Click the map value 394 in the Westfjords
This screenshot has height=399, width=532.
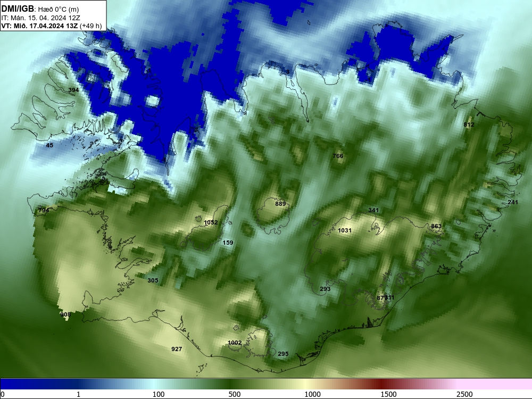click(73, 90)
